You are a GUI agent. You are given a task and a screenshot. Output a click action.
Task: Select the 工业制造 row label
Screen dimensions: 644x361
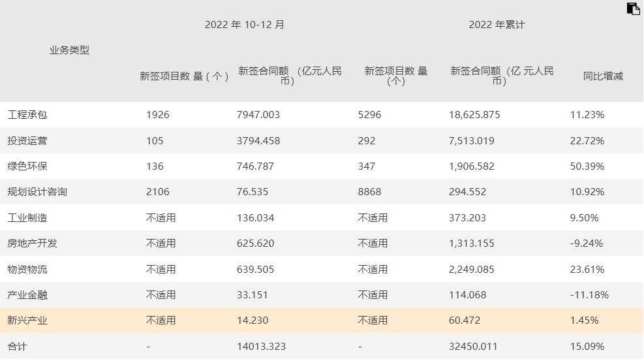coord(27,218)
